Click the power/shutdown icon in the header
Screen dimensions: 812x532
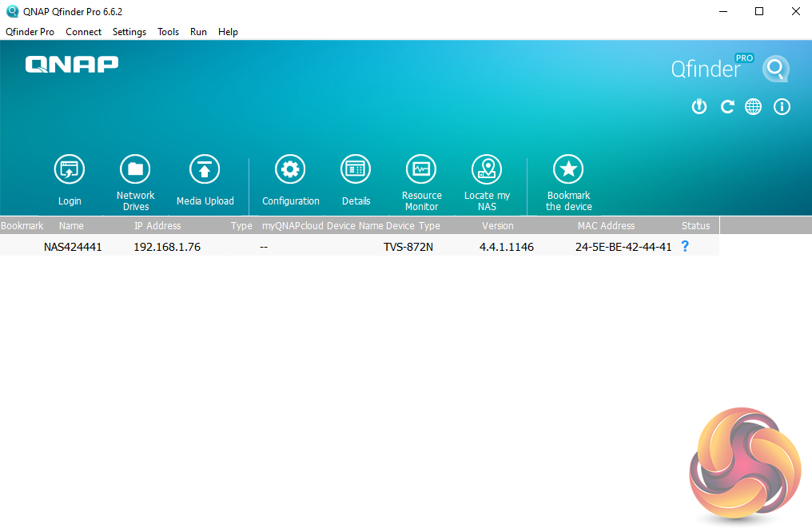(x=699, y=106)
